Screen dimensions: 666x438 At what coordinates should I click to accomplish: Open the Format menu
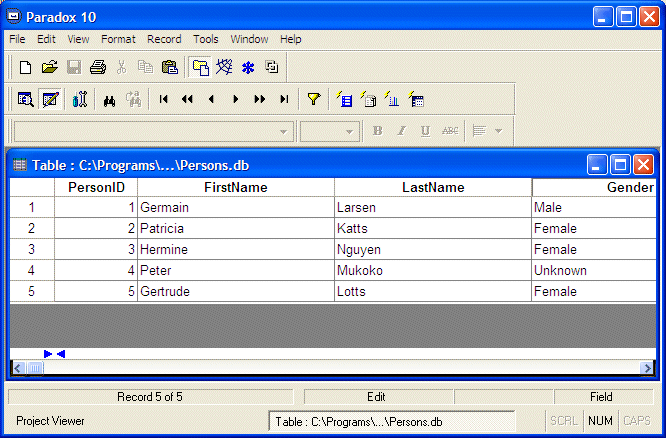pos(118,39)
